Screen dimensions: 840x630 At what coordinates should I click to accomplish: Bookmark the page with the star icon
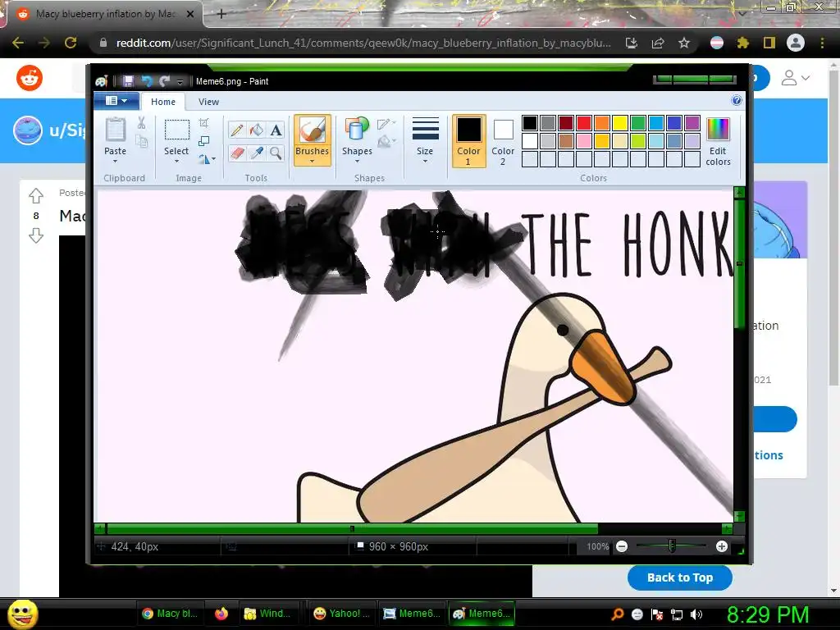click(x=684, y=43)
